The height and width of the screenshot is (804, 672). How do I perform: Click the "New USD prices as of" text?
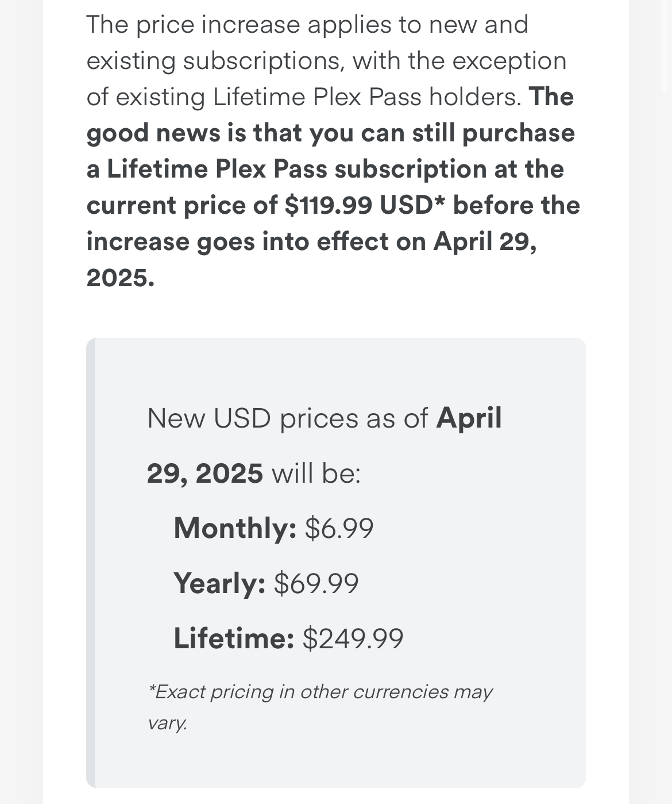click(x=287, y=418)
